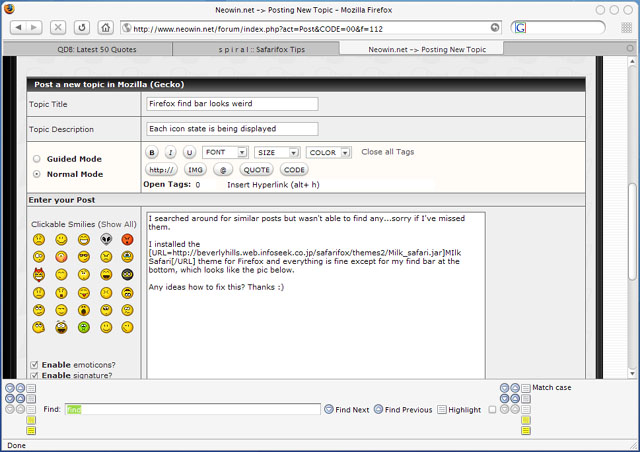Click in the Find text field
Screen dimensions: 640x452
point(193,409)
